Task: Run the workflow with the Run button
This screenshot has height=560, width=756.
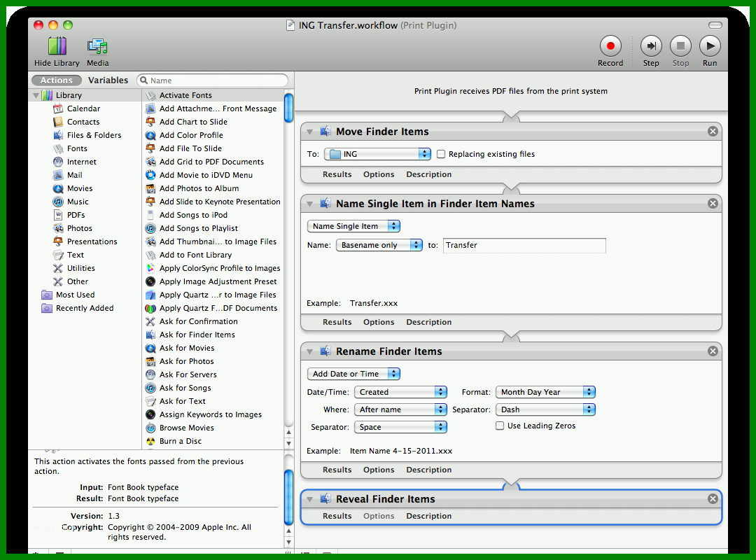Action: coord(710,46)
